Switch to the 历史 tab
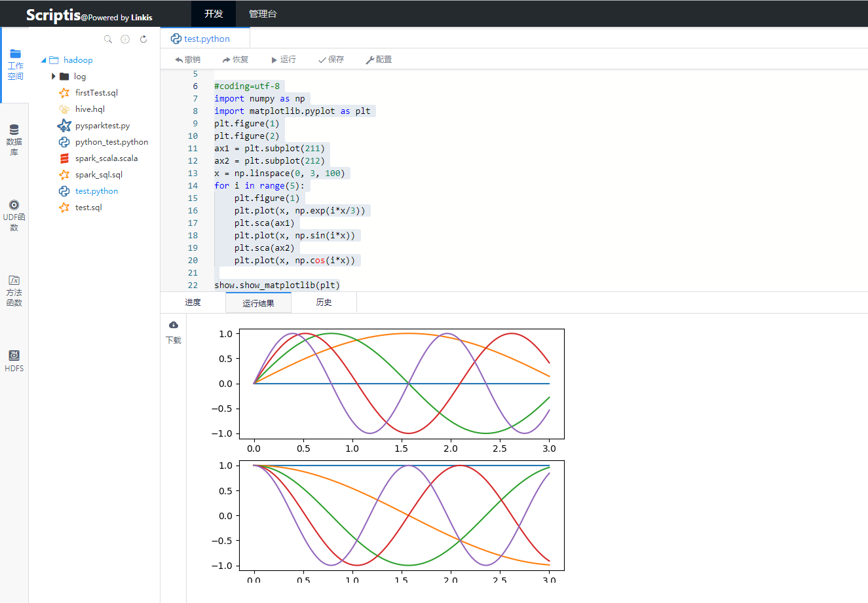868x603 pixels. tap(324, 302)
